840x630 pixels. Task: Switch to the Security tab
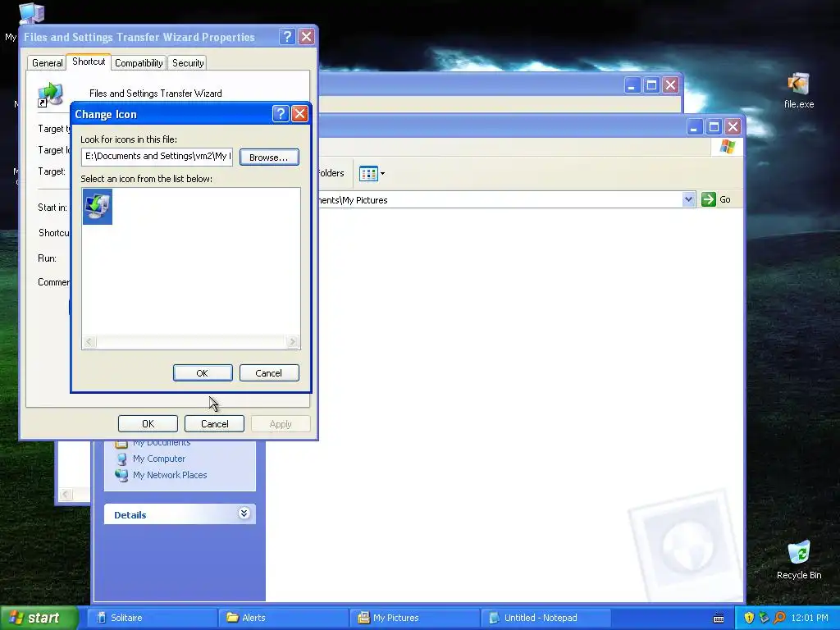(188, 63)
